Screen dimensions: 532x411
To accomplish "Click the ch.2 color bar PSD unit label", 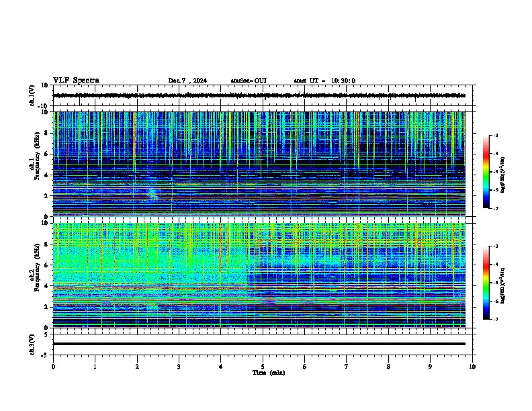I will 503,286.
